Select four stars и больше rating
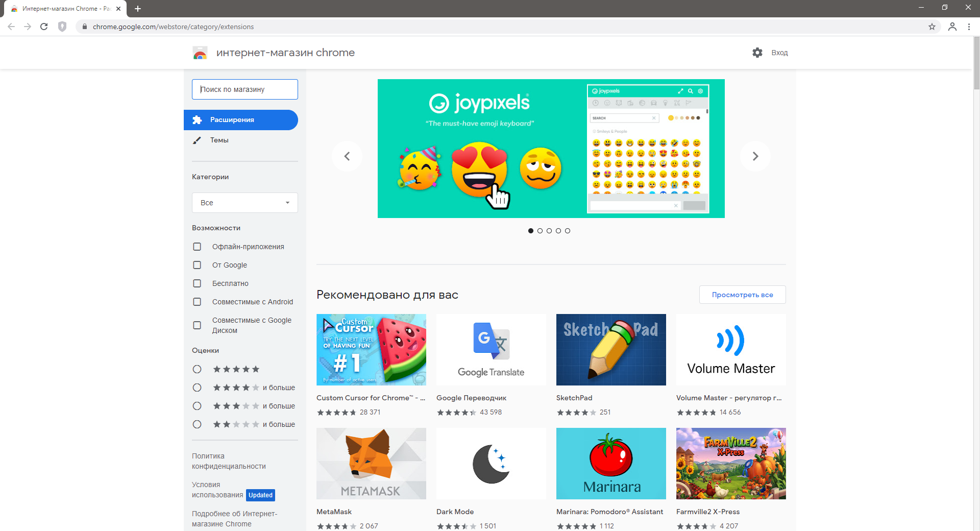The width and height of the screenshot is (980, 531). tap(197, 388)
